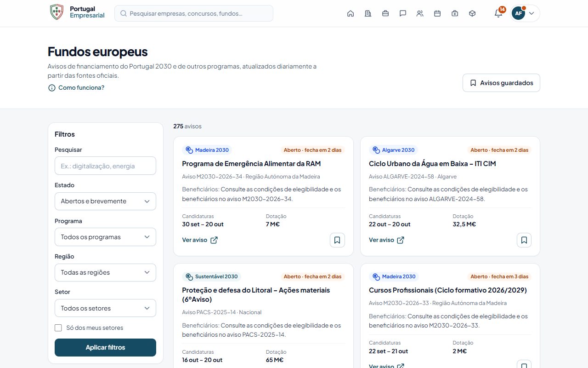Click the 32,5 M€ dotação value
Image resolution: width=588 pixels, height=368 pixels.
pos(464,224)
